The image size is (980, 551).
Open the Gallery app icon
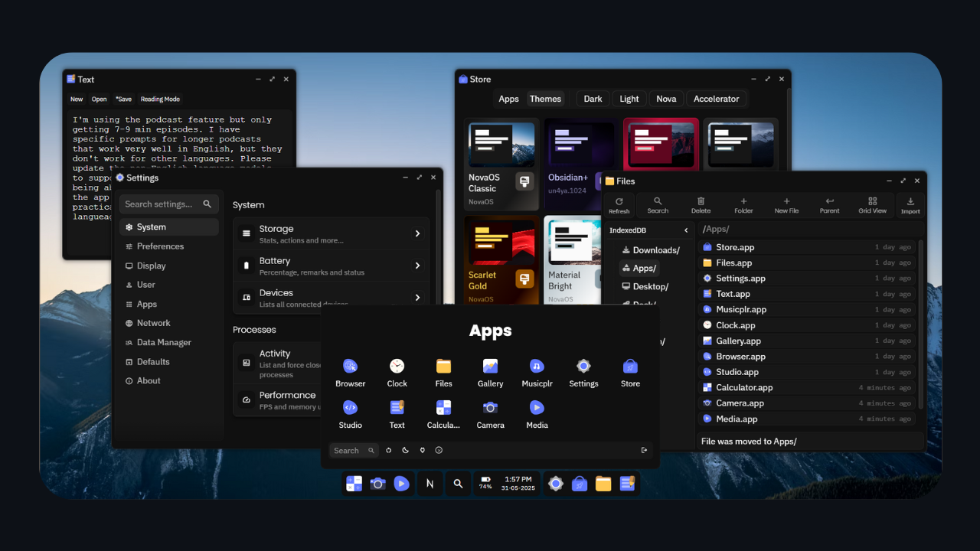click(490, 373)
